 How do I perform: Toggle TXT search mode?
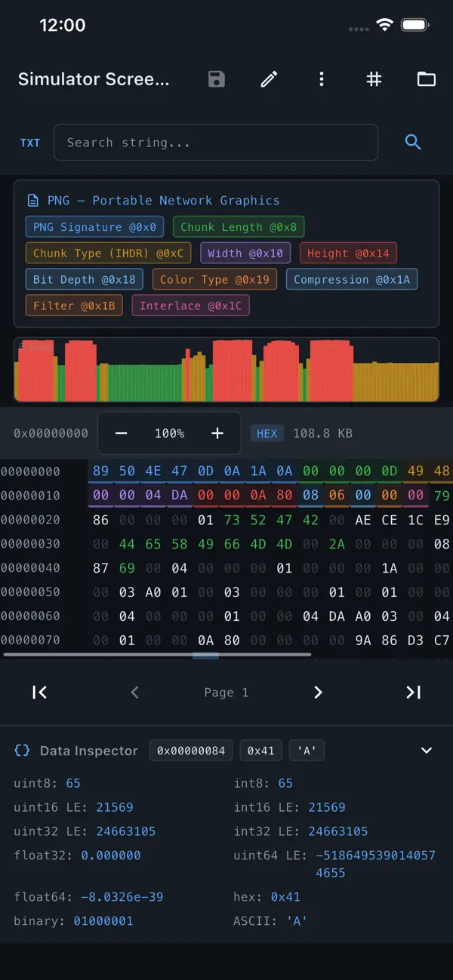(30, 143)
